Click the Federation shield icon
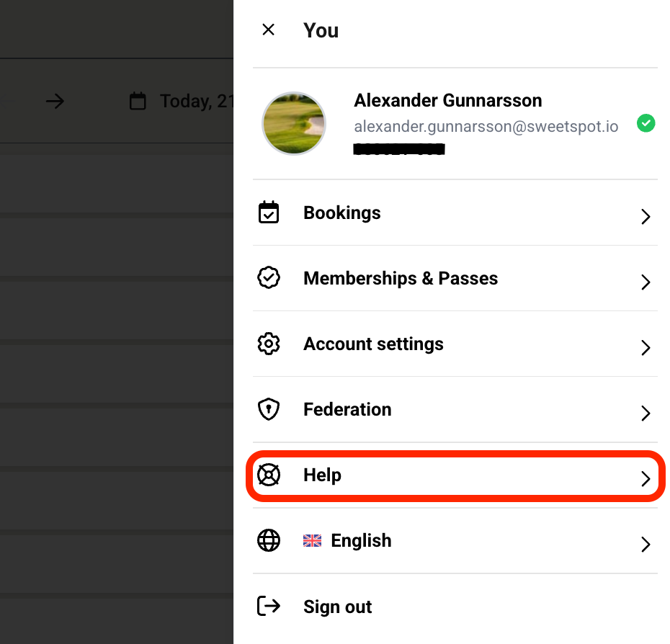This screenshot has height=644, width=670. pyautogui.click(x=269, y=410)
